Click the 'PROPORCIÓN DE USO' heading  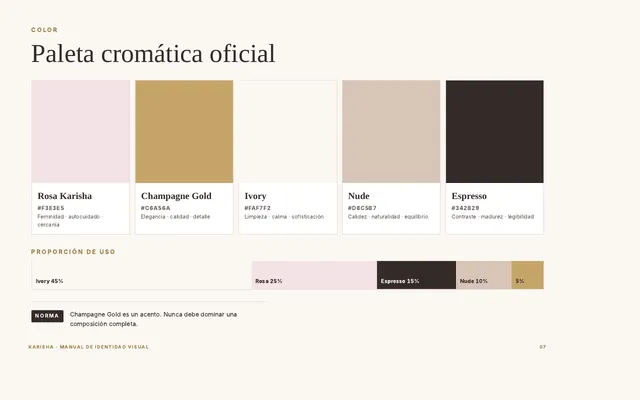pyautogui.click(x=73, y=252)
